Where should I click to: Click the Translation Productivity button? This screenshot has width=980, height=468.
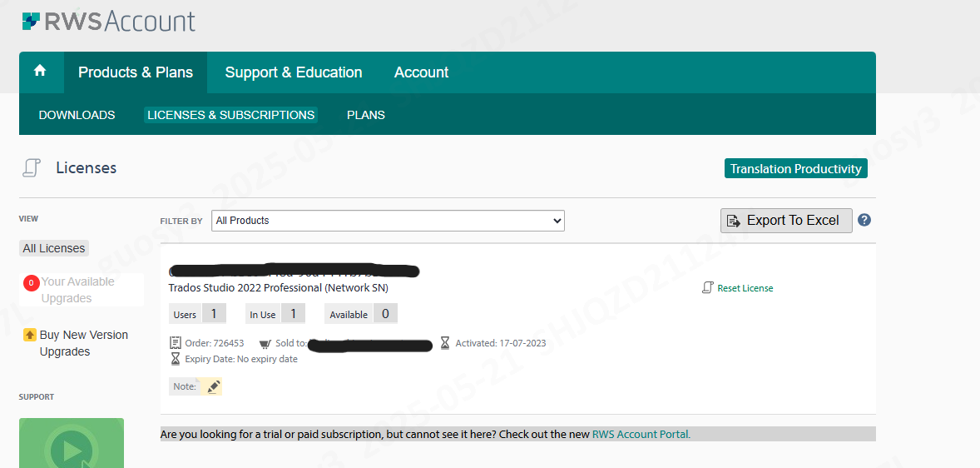click(795, 169)
